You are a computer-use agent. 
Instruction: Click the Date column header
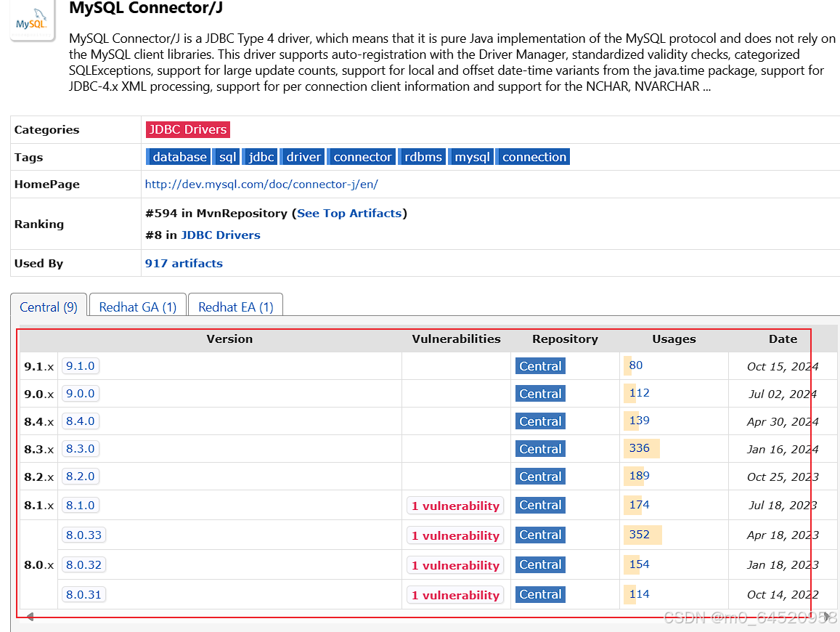point(783,339)
